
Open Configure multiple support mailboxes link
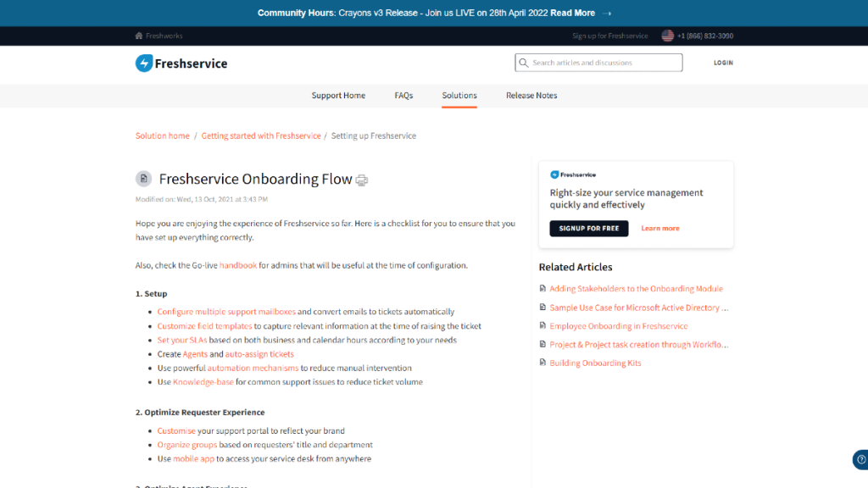coord(226,312)
